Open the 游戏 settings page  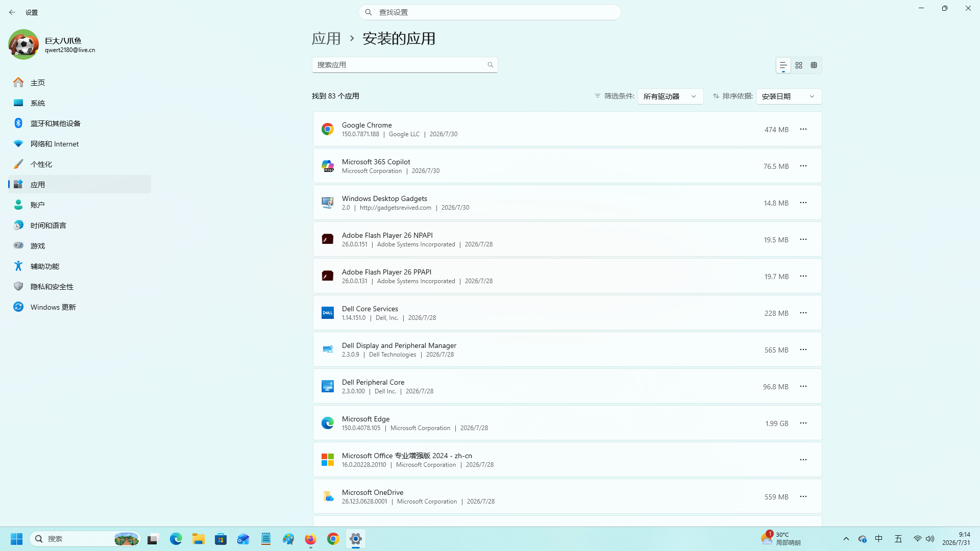pyautogui.click(x=80, y=246)
